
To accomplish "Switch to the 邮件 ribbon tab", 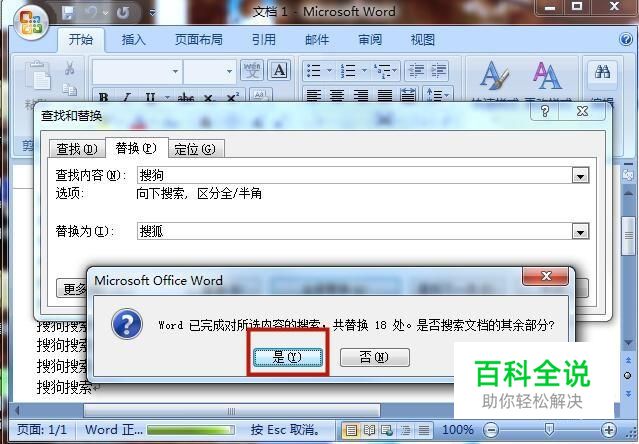I will (x=317, y=40).
